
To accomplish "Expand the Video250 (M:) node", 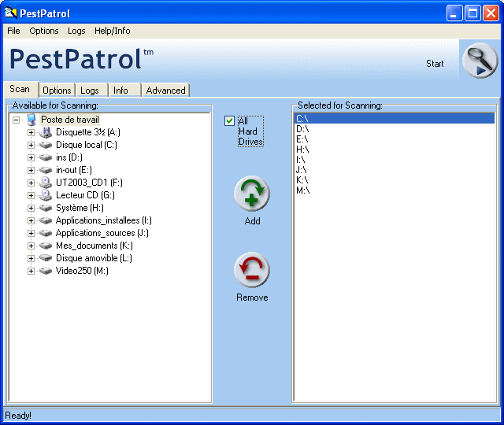I will [x=31, y=271].
